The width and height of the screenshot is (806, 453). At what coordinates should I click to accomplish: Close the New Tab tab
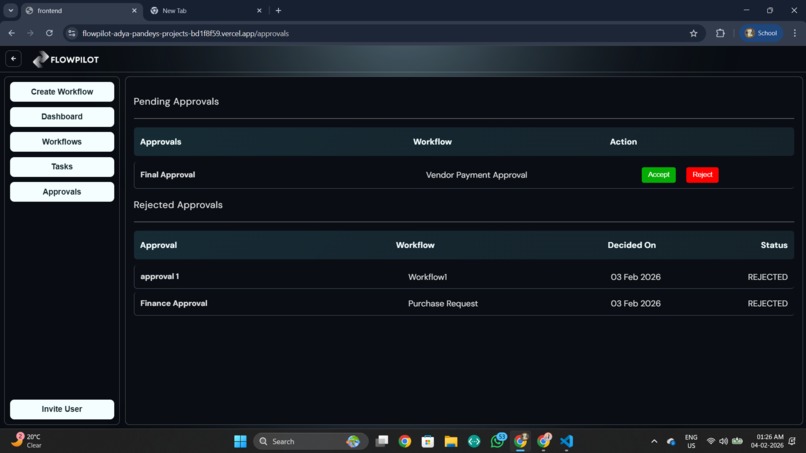coord(259,11)
